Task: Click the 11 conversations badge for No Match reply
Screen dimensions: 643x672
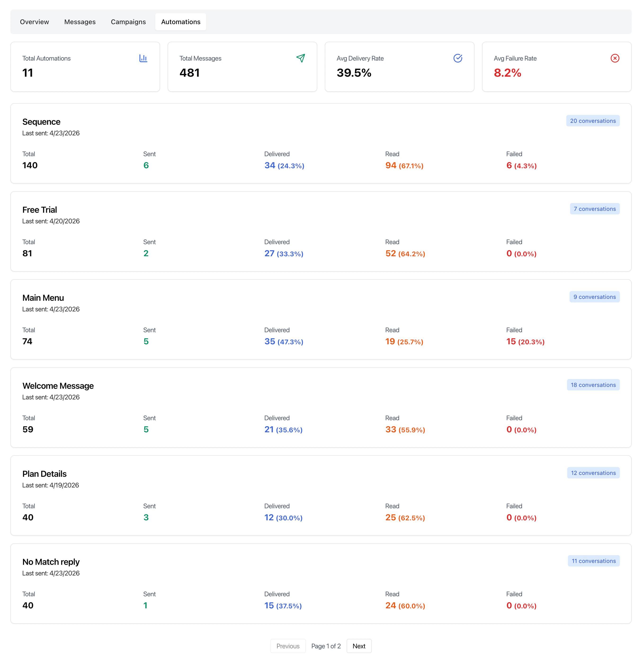Action: coord(593,561)
